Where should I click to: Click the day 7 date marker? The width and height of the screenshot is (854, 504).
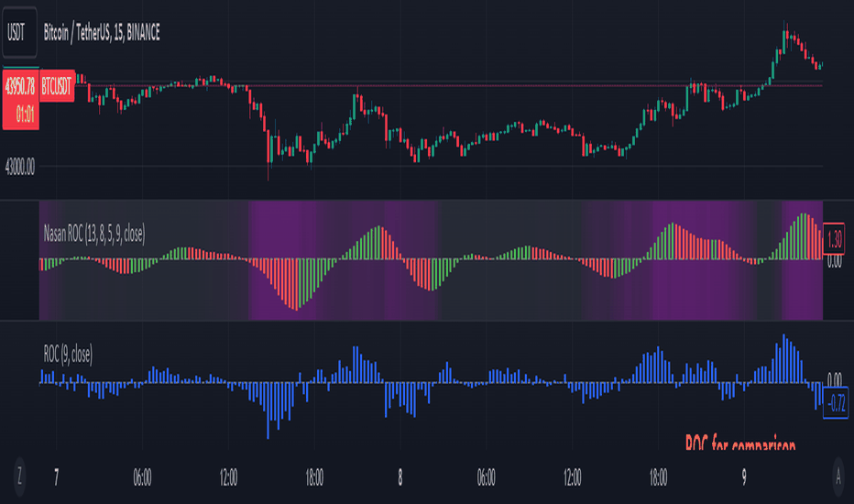(x=56, y=477)
